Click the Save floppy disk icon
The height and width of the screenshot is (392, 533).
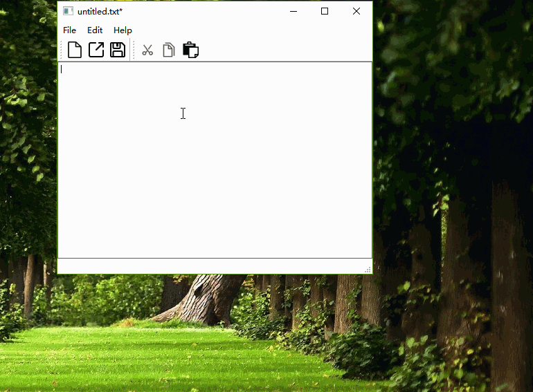118,50
